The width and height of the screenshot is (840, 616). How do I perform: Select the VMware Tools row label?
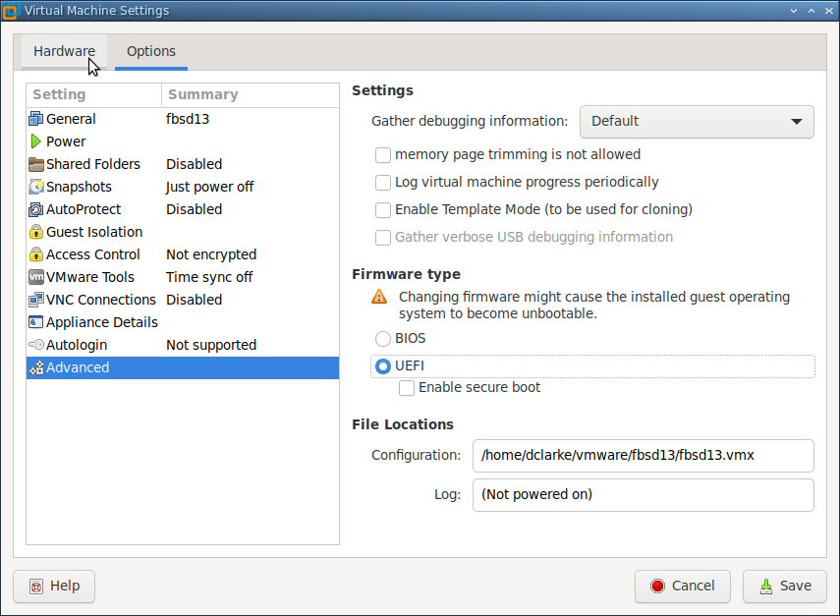(x=90, y=277)
